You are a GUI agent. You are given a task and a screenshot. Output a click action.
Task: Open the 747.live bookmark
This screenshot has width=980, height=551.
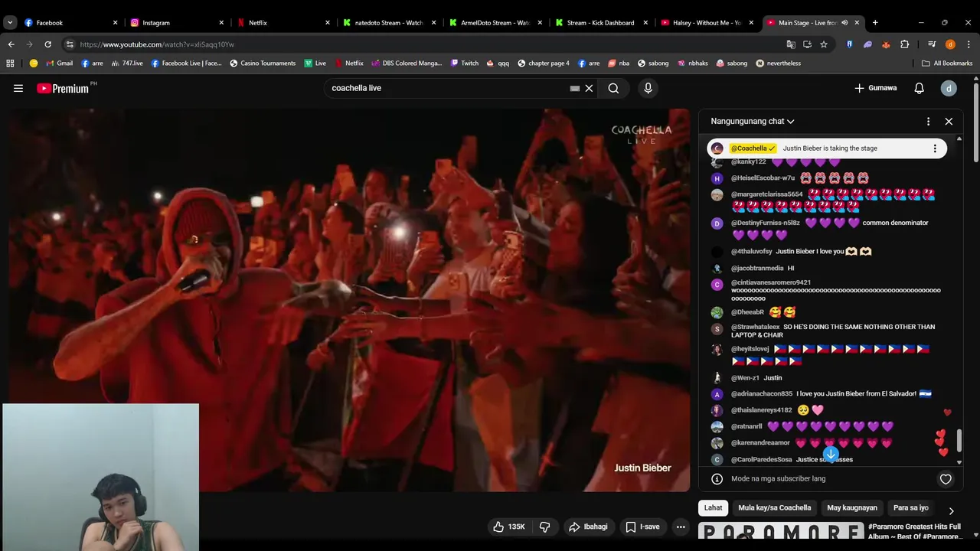pyautogui.click(x=126, y=64)
